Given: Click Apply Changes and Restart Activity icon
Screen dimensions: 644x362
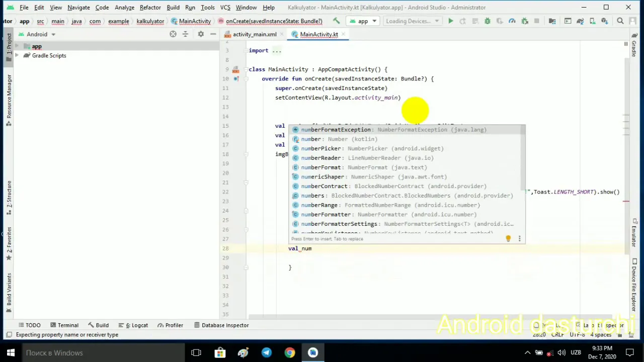Looking at the screenshot, I should [463, 21].
